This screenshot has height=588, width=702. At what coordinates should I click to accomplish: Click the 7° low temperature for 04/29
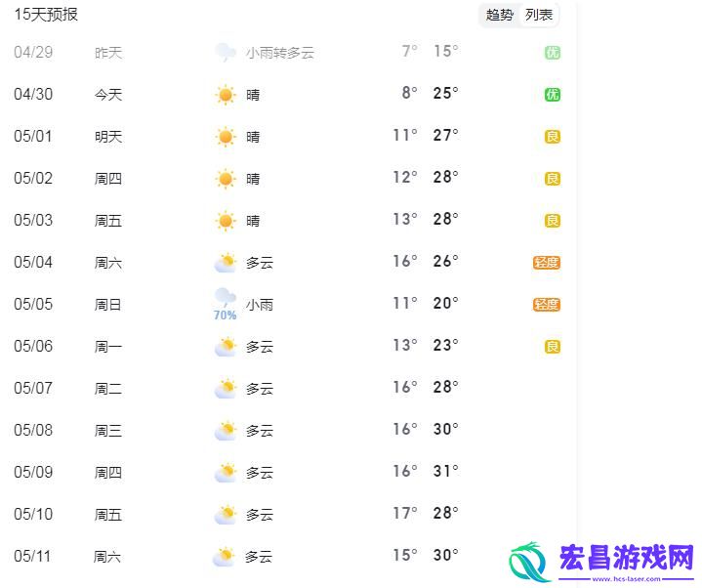[x=410, y=51]
